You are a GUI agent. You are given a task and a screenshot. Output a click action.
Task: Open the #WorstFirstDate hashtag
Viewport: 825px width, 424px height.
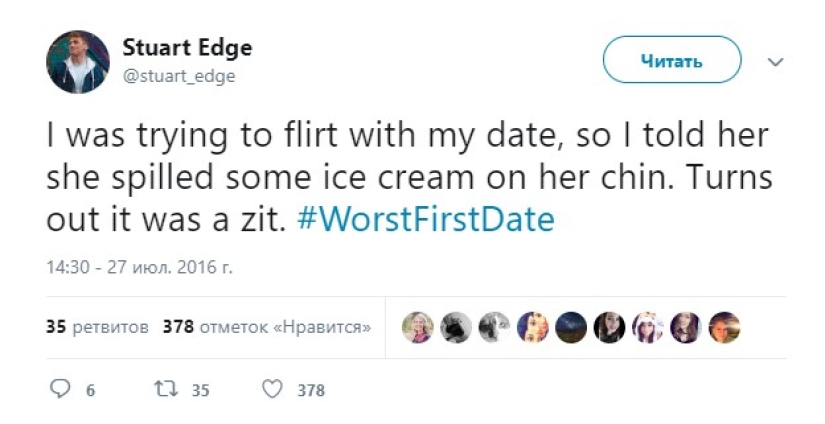click(x=426, y=220)
